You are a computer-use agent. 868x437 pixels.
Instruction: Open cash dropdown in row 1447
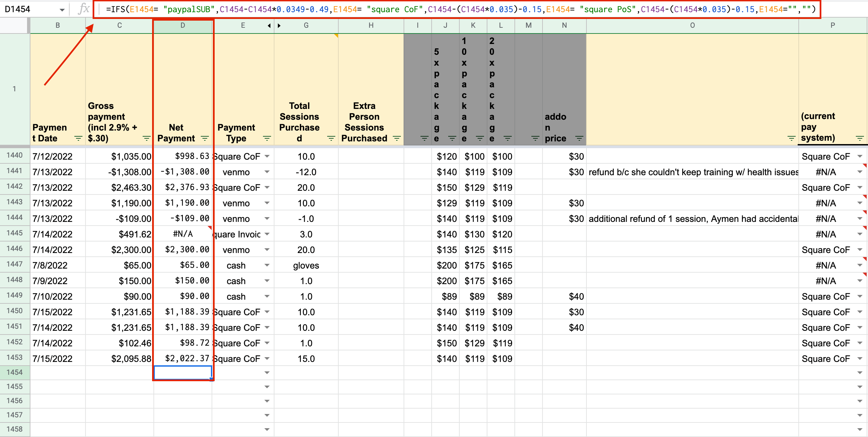tap(267, 265)
